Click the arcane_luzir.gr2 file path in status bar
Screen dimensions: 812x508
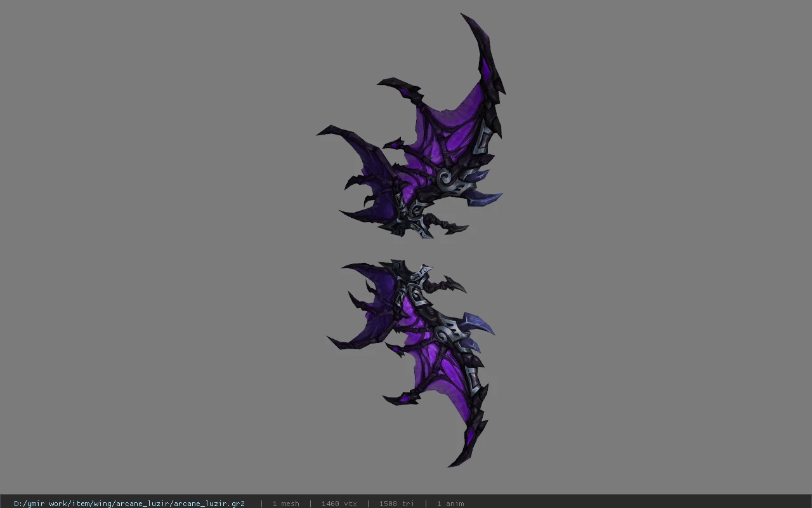click(129, 504)
